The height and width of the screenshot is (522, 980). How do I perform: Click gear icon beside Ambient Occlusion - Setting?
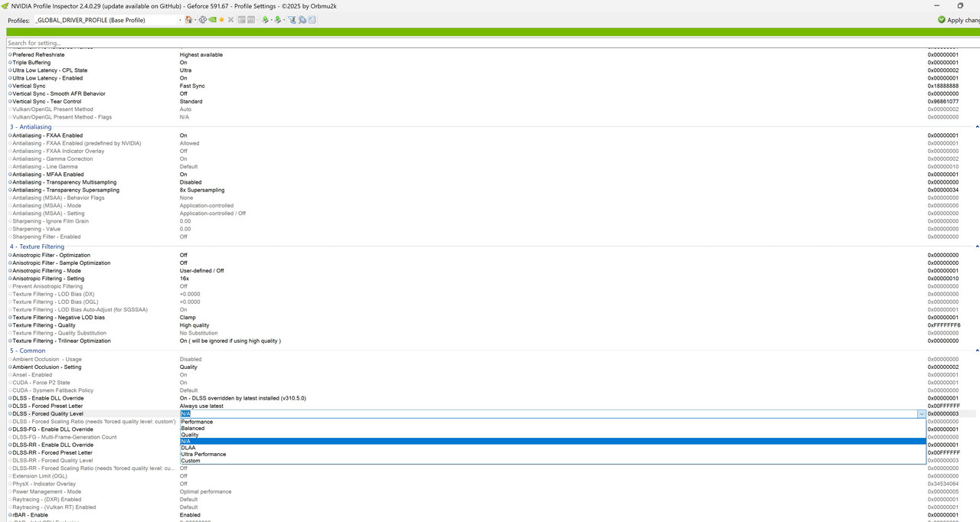point(10,367)
